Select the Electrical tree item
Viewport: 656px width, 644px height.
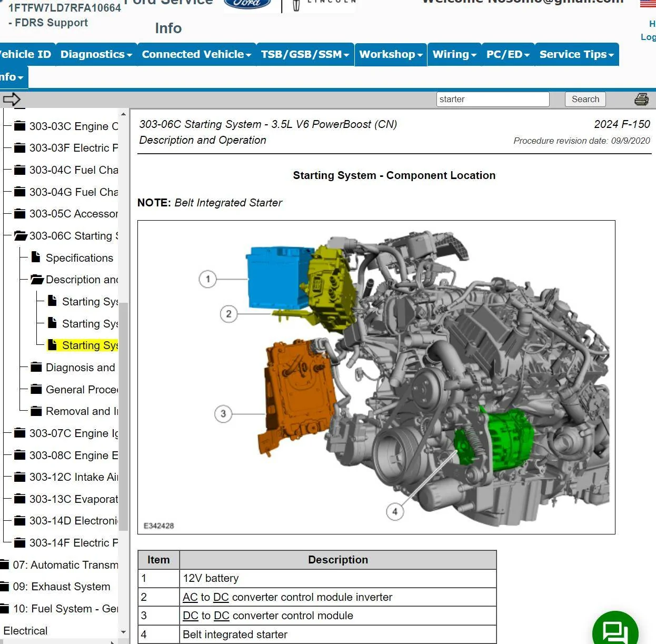click(25, 631)
